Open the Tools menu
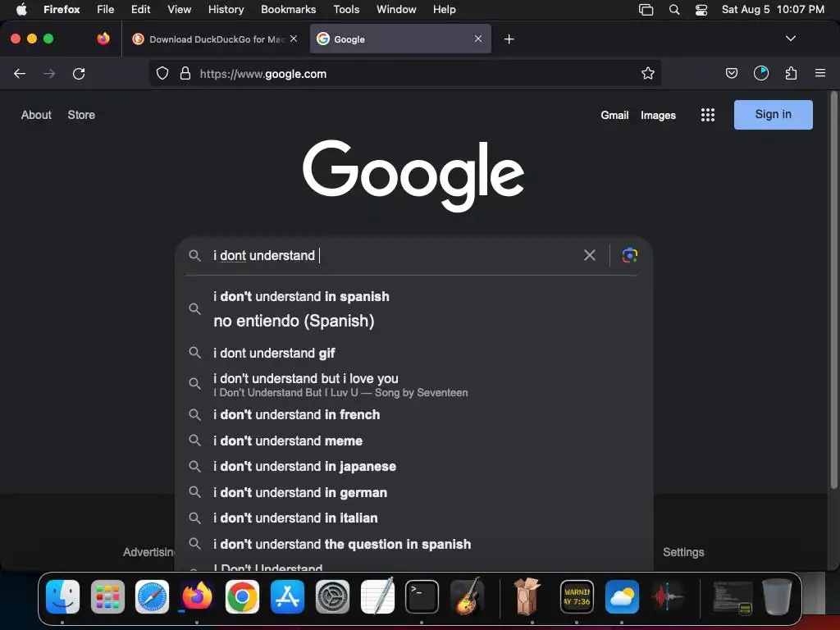The image size is (840, 630). [346, 10]
